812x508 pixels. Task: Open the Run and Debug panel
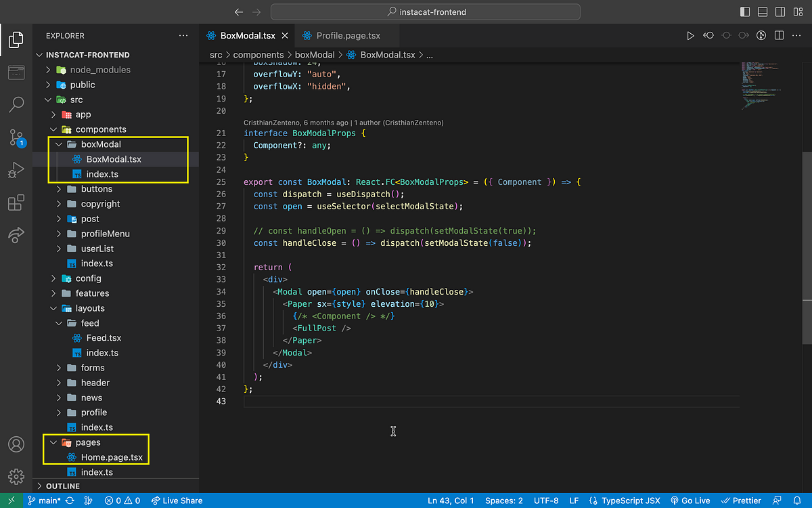(x=15, y=170)
